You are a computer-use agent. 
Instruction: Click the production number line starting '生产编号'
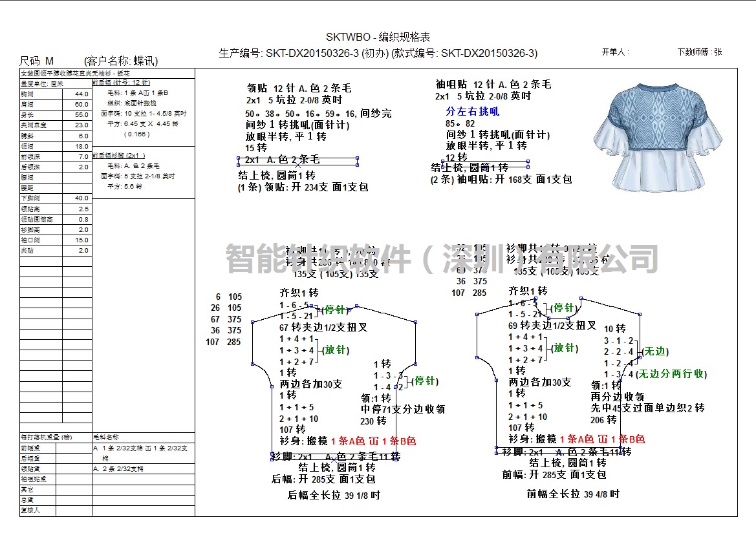(378, 53)
